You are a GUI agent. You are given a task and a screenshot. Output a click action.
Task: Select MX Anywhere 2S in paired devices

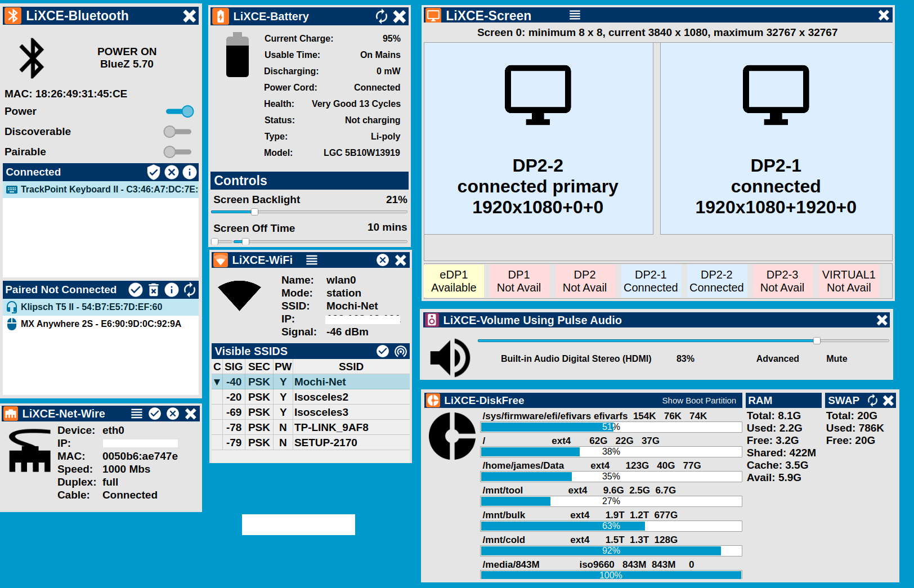101,324
